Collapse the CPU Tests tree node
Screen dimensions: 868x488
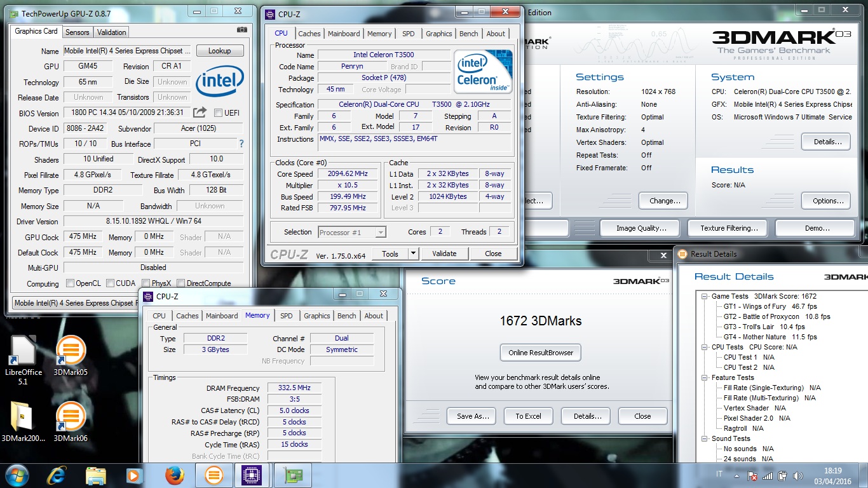pos(705,347)
